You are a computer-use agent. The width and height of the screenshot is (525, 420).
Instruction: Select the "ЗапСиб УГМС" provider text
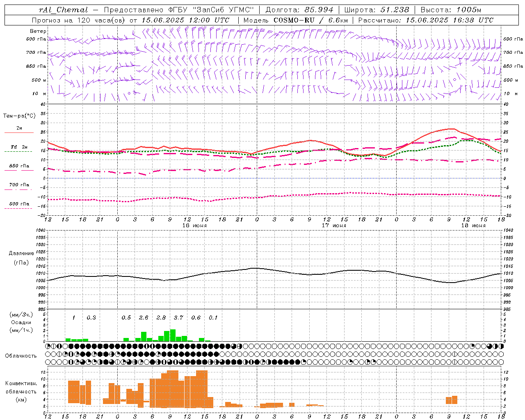[223, 10]
